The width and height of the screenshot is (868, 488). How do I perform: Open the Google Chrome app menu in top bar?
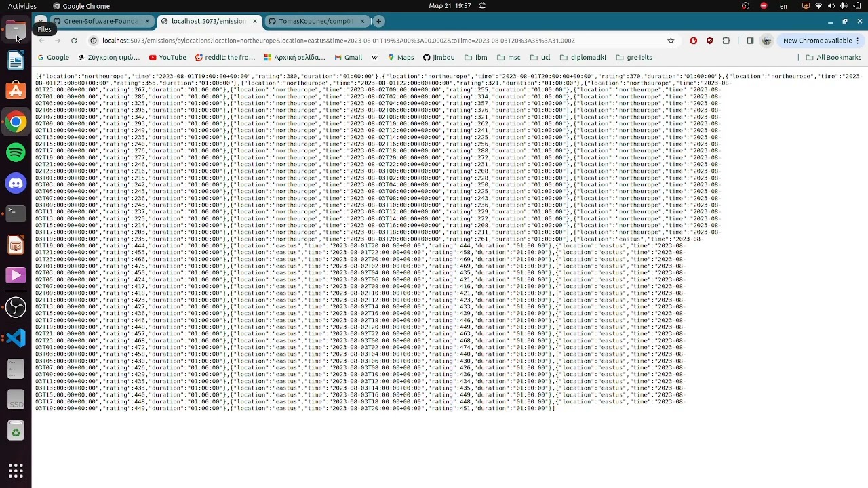tap(81, 6)
